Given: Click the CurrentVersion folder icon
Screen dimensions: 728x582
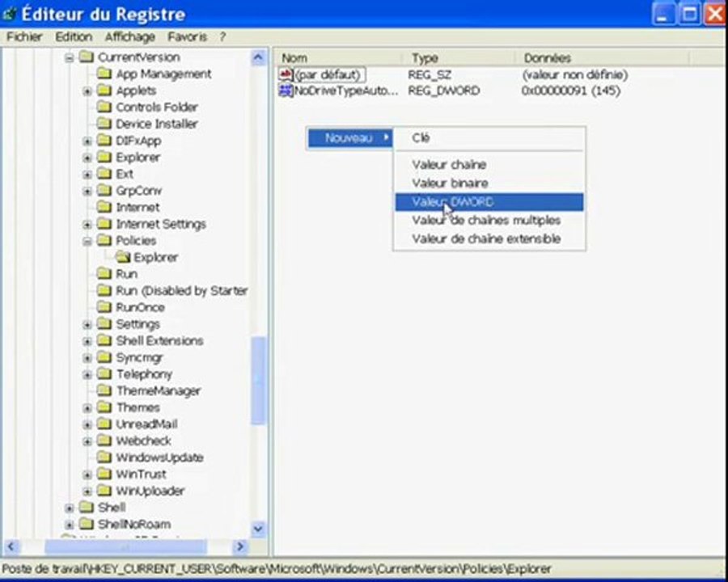Looking at the screenshot, I should tap(87, 57).
